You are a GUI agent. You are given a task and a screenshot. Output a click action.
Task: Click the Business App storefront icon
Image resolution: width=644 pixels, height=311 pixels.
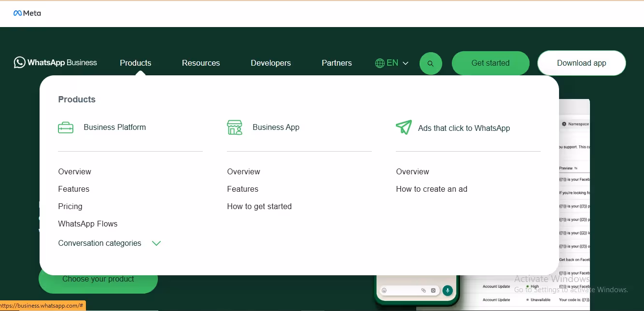(235, 127)
